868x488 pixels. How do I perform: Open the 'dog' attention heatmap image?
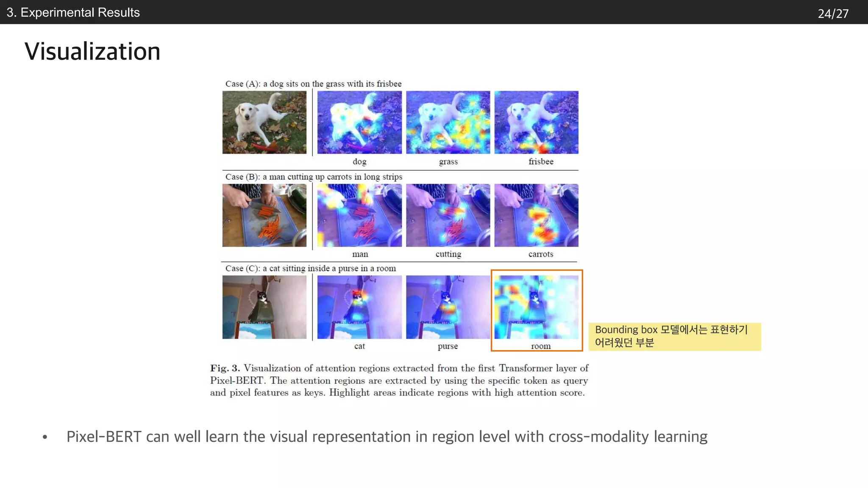359,122
